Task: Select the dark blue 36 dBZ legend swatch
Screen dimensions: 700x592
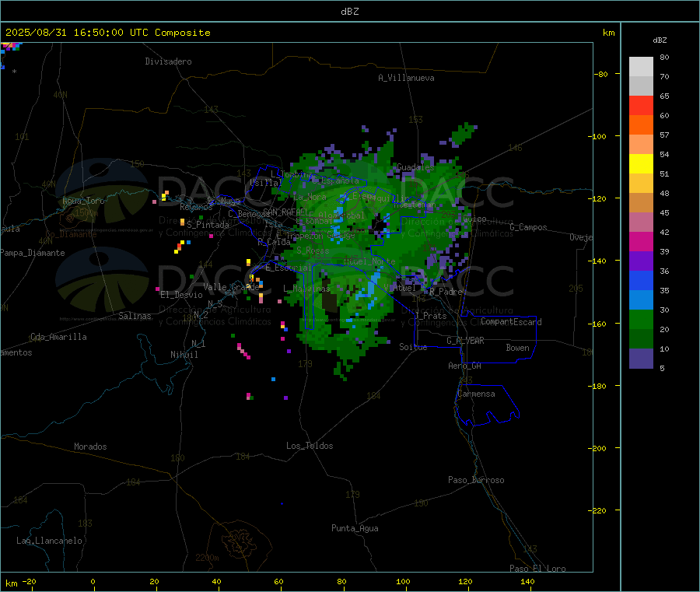Action: 641,280
